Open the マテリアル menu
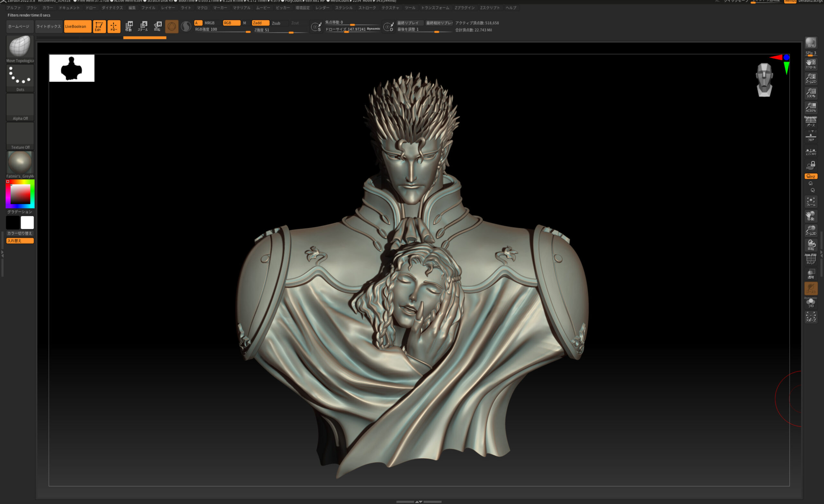 [x=241, y=8]
